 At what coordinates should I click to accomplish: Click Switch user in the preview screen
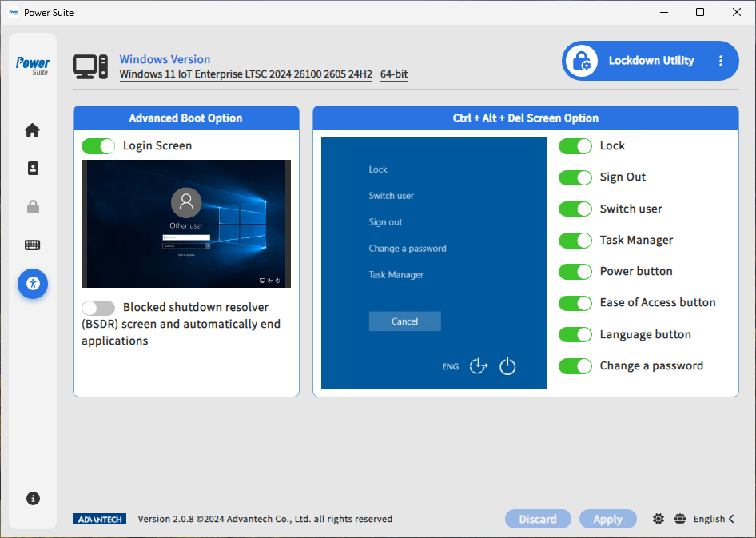391,196
